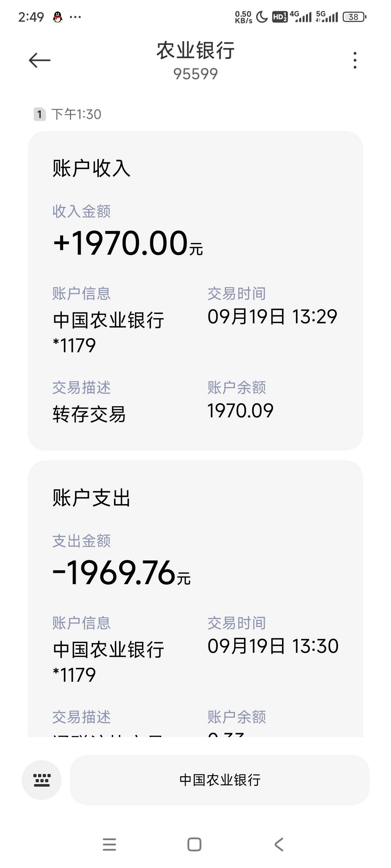This screenshot has height=868, width=391.
Task: Open the three-dot overflow menu
Action: click(x=355, y=60)
